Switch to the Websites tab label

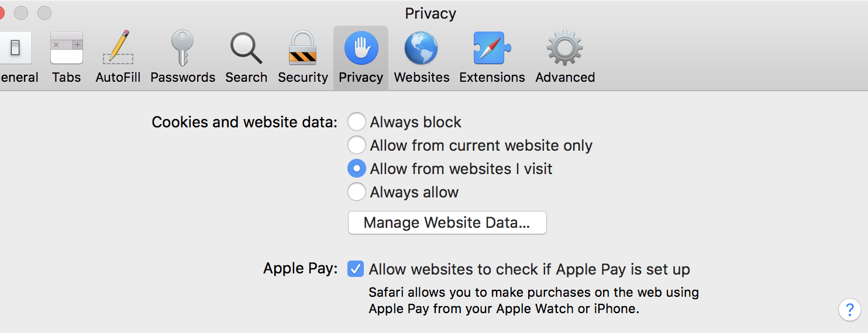click(x=421, y=77)
